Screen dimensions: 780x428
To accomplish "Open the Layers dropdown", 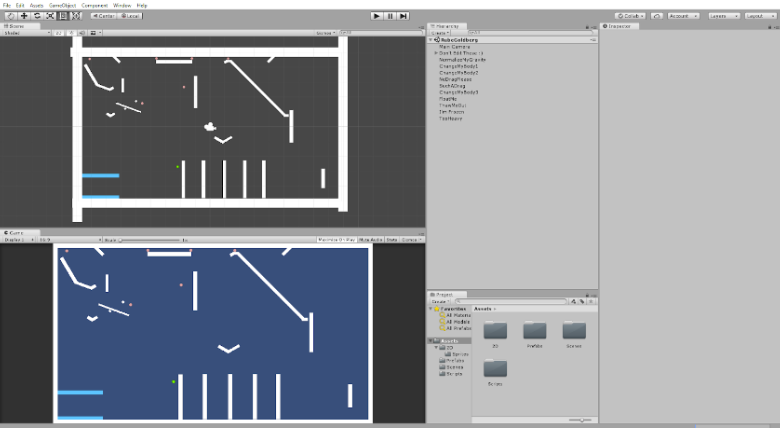I will coord(723,16).
